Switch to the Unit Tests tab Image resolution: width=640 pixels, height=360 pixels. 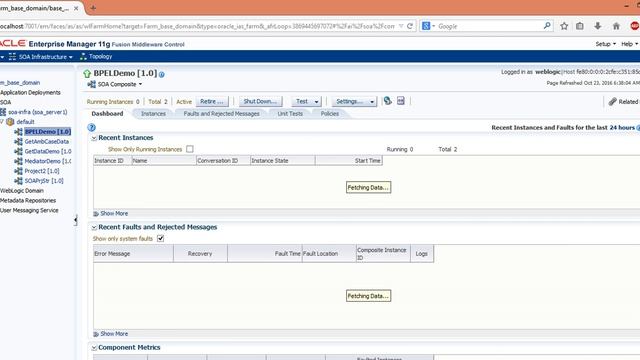(x=290, y=113)
